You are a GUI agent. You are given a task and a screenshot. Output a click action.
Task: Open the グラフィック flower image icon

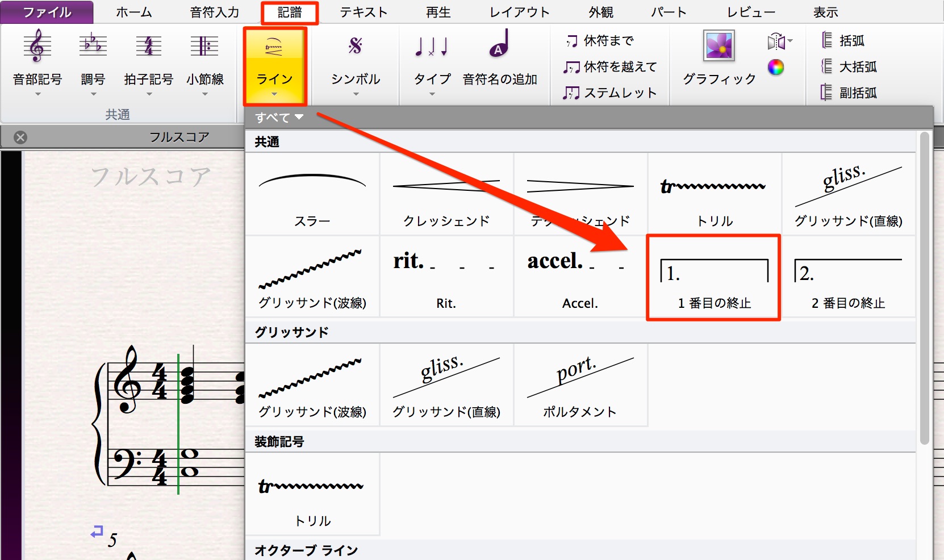pyautogui.click(x=719, y=46)
